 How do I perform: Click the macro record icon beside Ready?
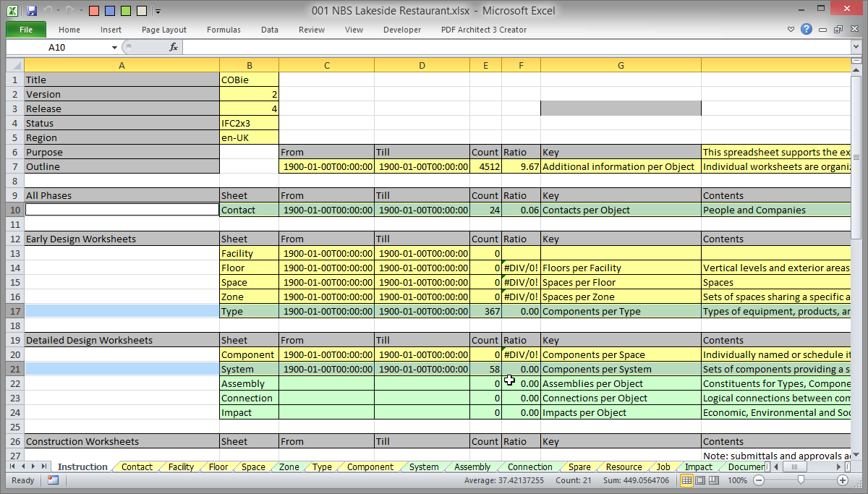click(51, 480)
